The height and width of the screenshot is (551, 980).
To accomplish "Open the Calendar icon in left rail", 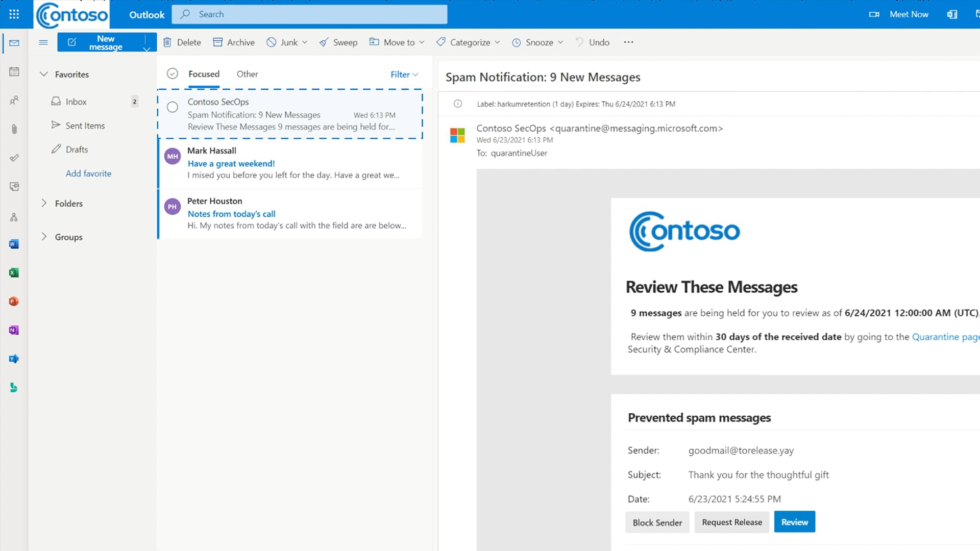I will [x=14, y=71].
